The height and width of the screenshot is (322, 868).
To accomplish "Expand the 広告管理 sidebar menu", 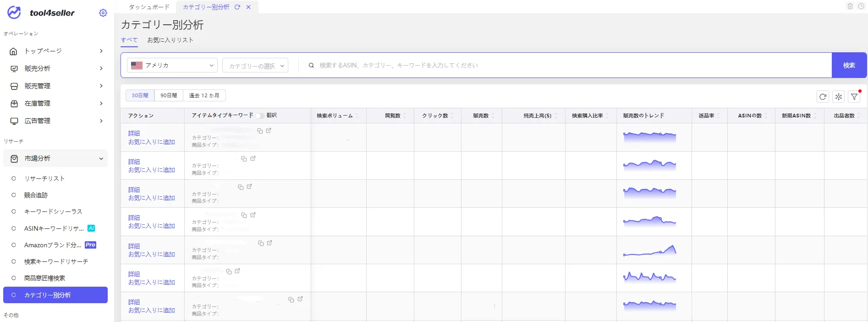I will click(101, 121).
